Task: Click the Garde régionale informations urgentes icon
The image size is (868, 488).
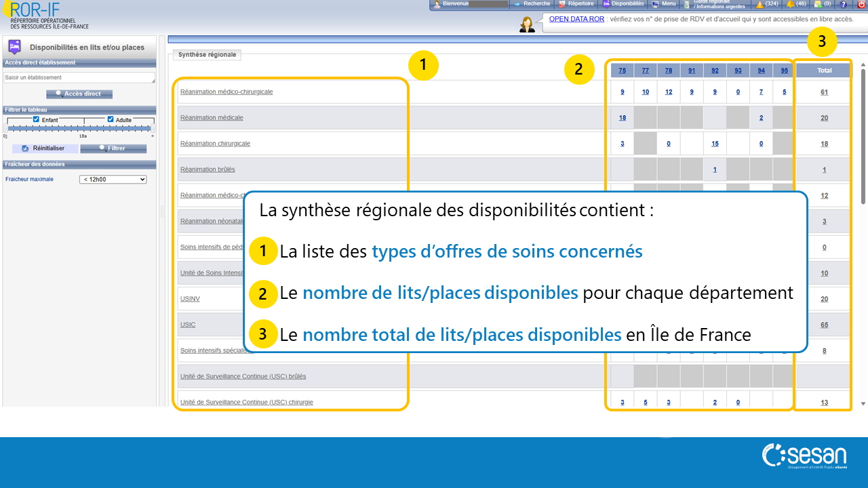Action: point(687,5)
